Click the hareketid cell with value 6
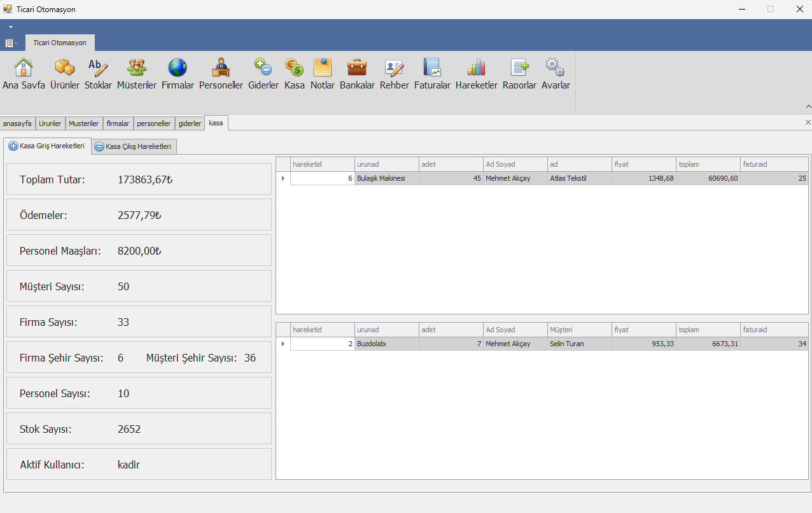This screenshot has width=812, height=513. tap(323, 178)
